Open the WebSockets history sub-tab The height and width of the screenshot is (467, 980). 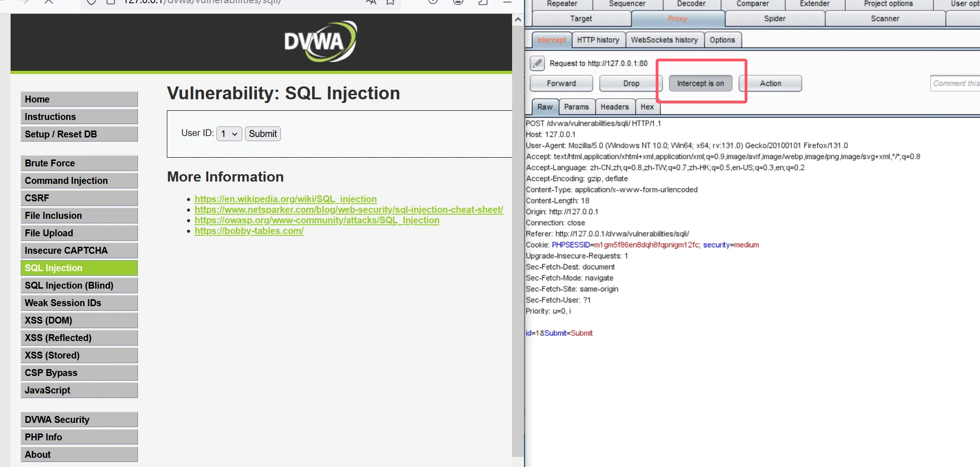tap(664, 40)
